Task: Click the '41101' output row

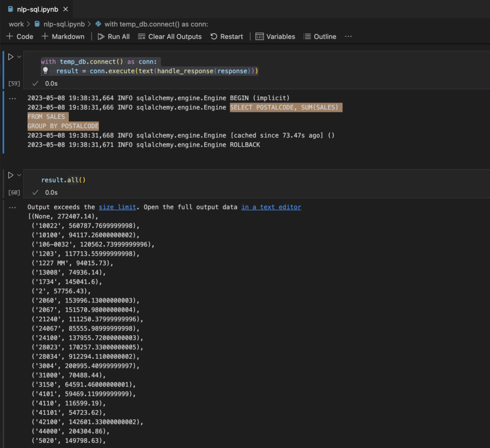Action: [69, 413]
